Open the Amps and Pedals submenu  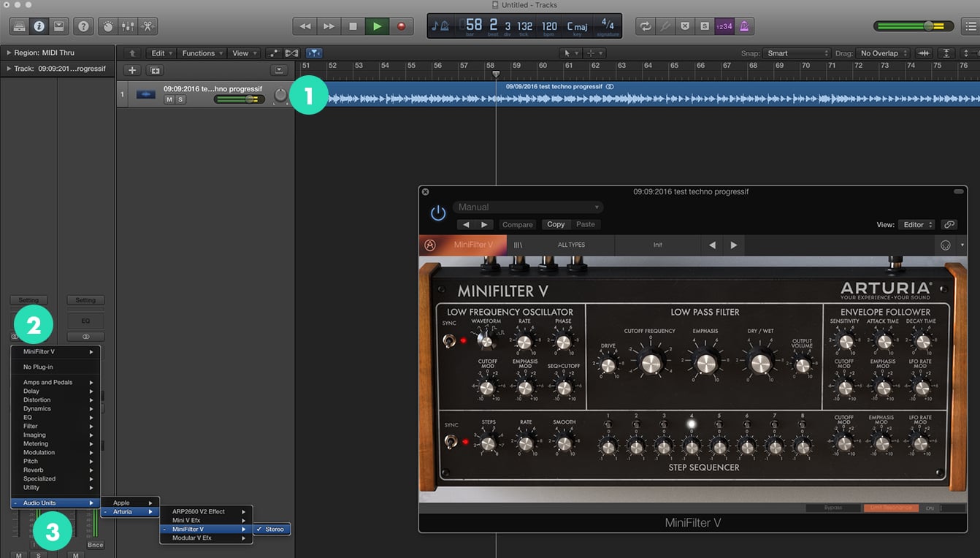[56, 383]
